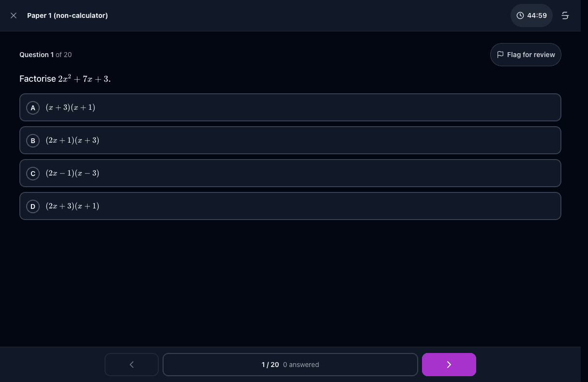Viewport: 588px width, 382px height.
Task: Click the flag icon for review
Action: [x=500, y=55]
